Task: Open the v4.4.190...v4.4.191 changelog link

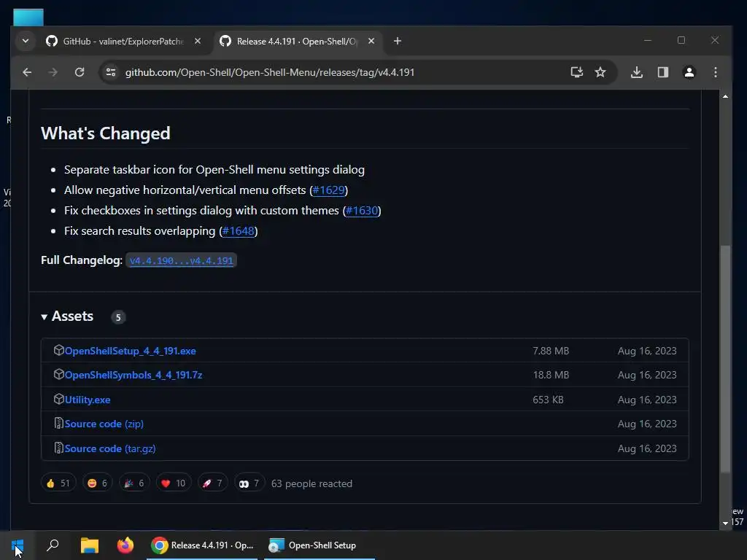Action: (x=181, y=260)
